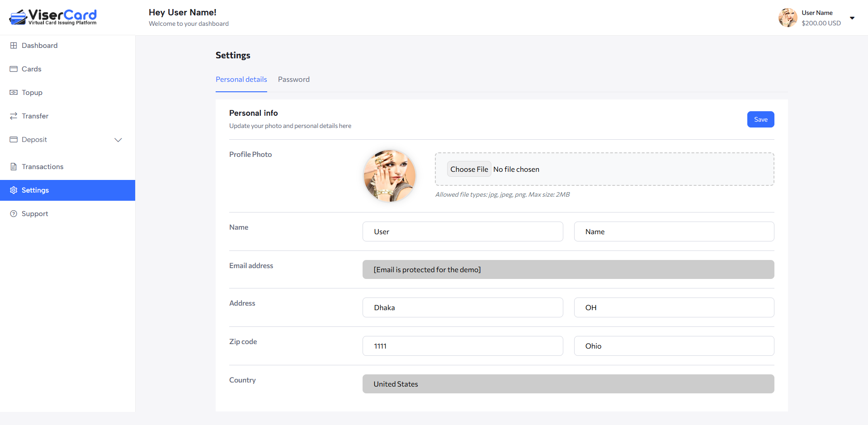Switch to the Password tab

(x=293, y=80)
